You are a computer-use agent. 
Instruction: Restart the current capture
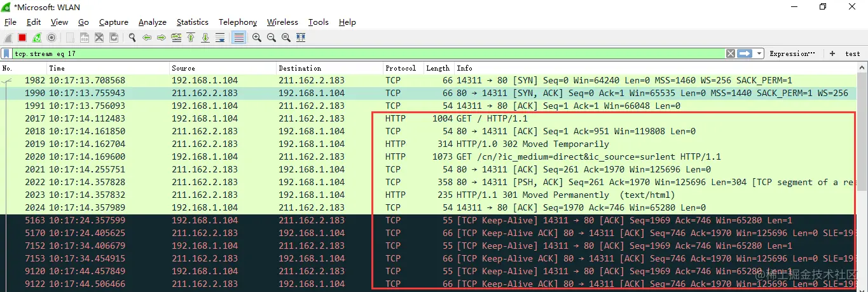coord(37,38)
